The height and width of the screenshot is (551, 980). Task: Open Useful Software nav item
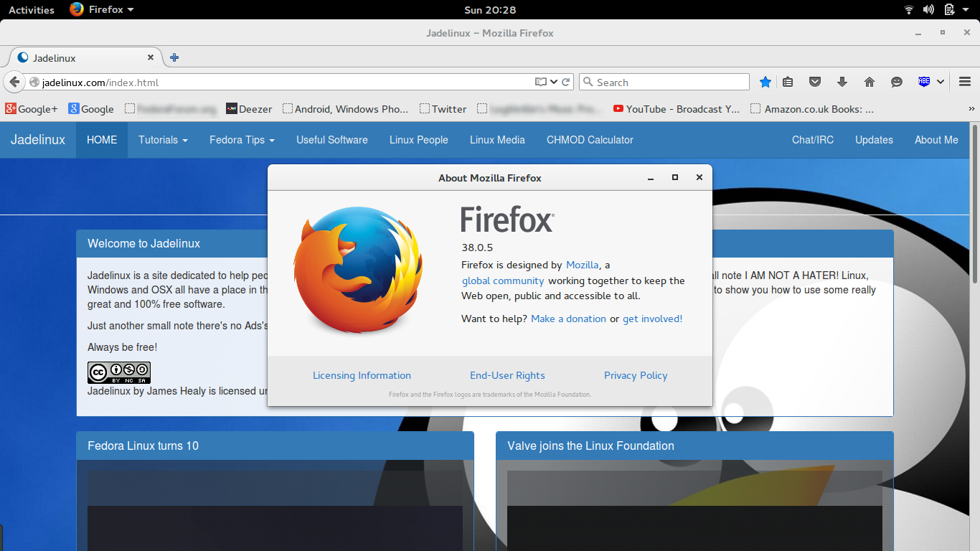coord(332,140)
